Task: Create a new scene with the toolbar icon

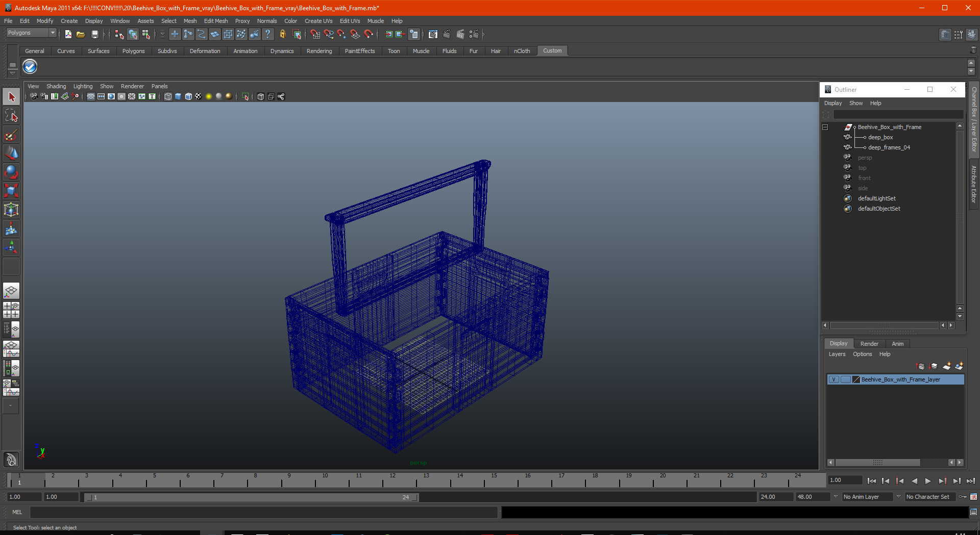Action: tap(68, 34)
